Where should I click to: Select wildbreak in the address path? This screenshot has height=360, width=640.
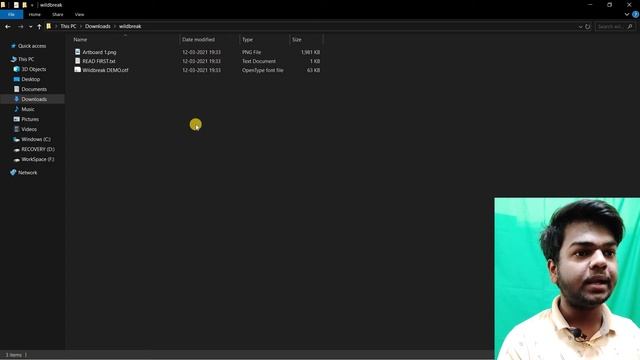pos(130,26)
